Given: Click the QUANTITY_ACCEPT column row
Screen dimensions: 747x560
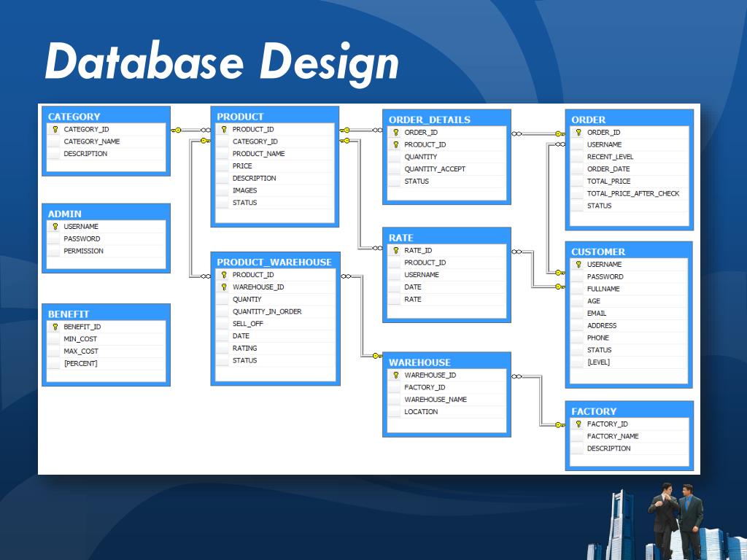Looking at the screenshot, I should [x=447, y=169].
